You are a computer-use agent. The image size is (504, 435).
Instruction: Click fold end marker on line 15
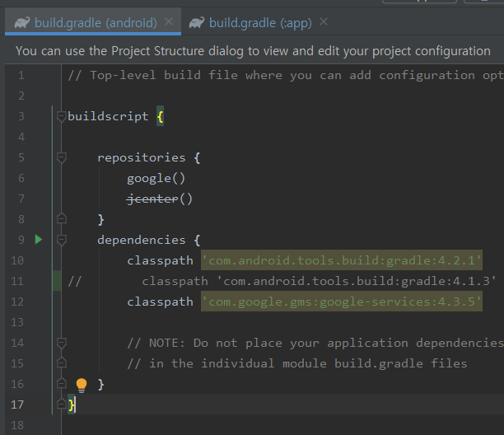click(x=61, y=363)
